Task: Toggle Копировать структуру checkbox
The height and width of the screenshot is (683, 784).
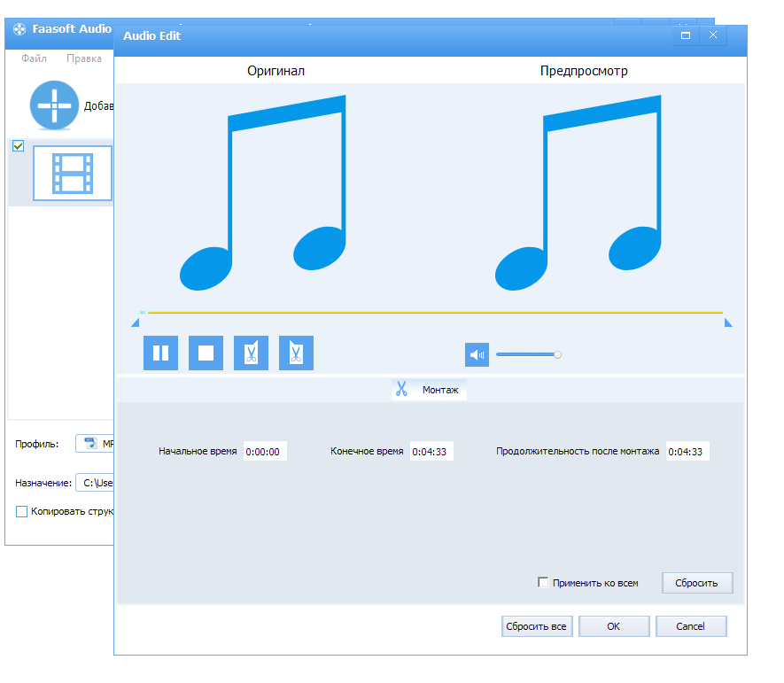Action: click(x=21, y=511)
